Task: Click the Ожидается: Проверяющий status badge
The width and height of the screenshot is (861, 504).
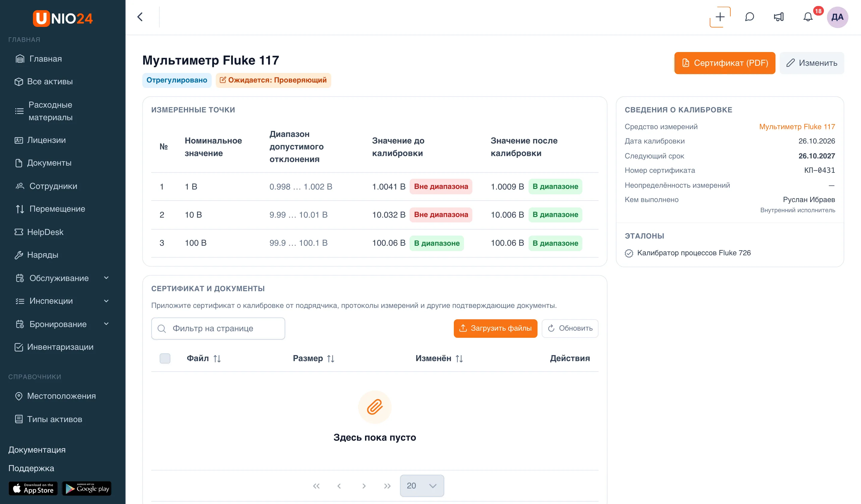Action: [x=273, y=80]
